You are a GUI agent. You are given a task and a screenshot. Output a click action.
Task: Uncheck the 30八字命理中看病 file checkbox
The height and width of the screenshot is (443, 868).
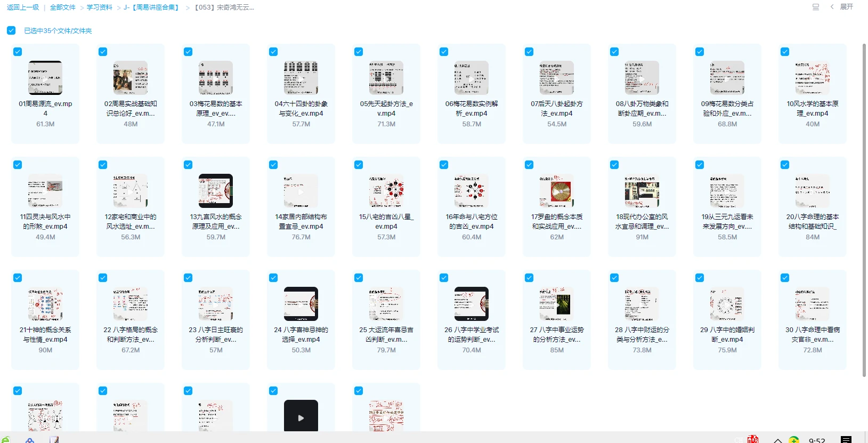[785, 278]
